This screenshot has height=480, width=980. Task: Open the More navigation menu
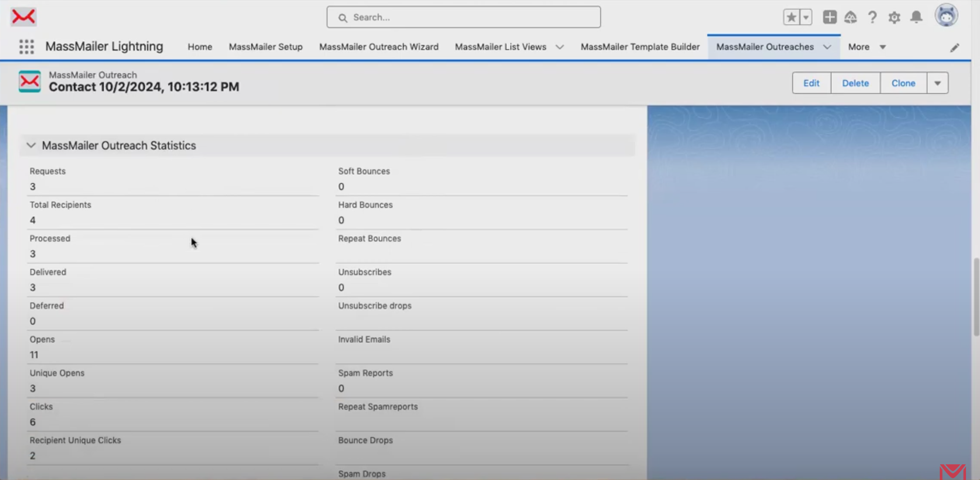click(867, 47)
